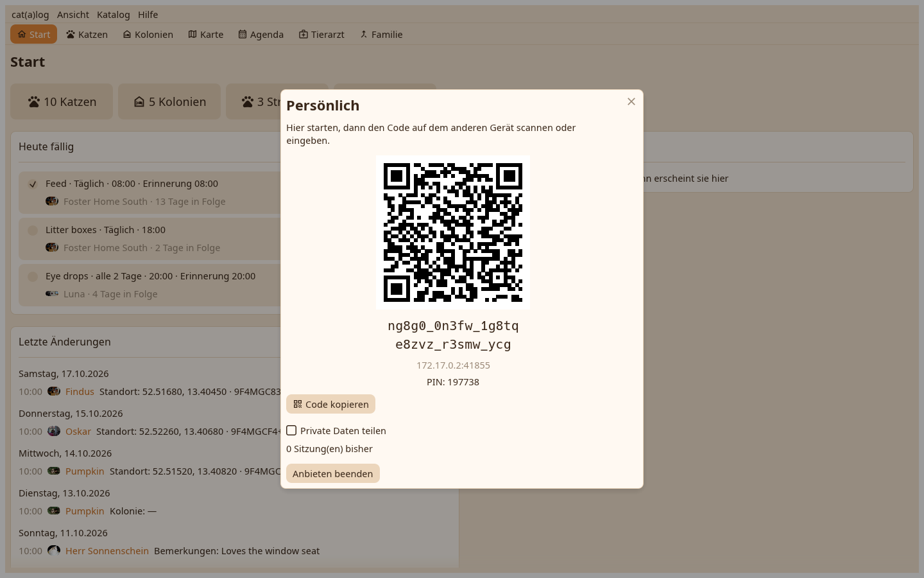924x578 pixels.
Task: Click the PIN: 197738 text
Action: pos(453,381)
